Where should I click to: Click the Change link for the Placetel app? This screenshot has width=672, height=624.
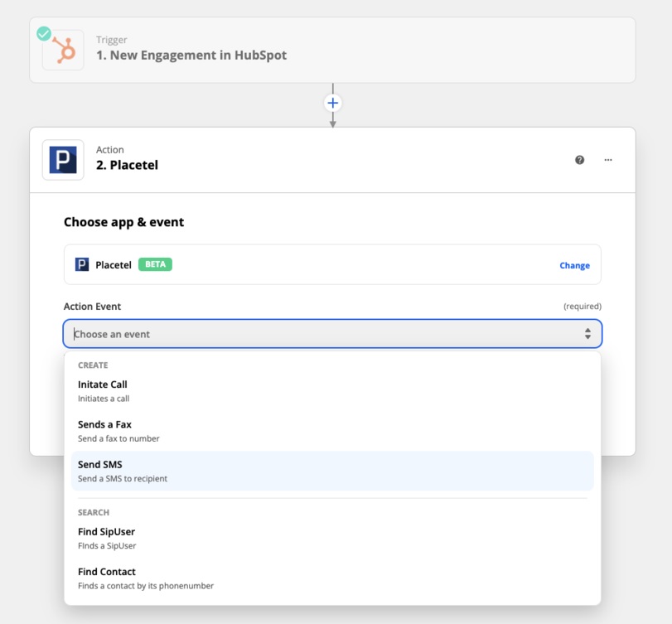(x=574, y=265)
